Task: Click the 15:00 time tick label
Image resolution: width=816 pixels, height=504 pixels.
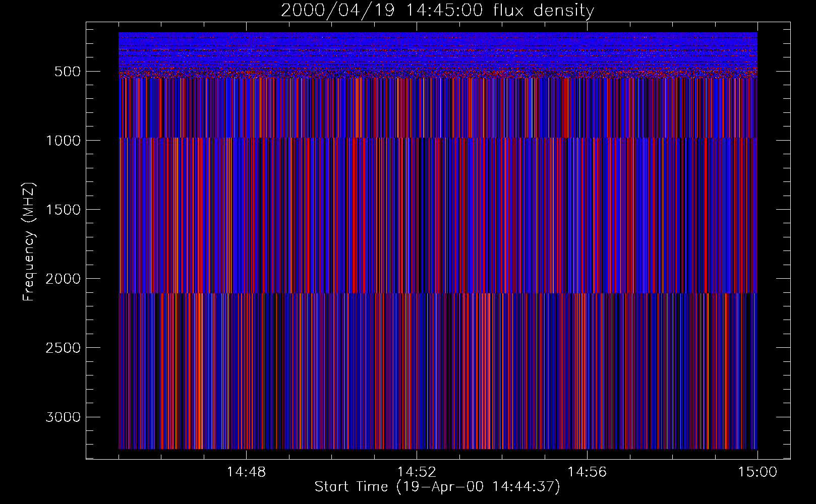Action: 757,472
